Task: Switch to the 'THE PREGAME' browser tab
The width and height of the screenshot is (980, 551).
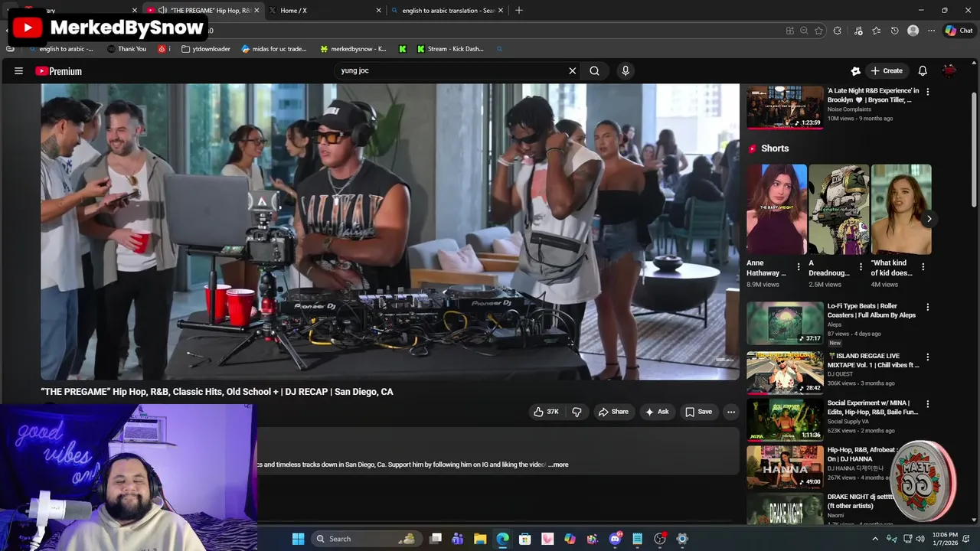Action: (203, 11)
